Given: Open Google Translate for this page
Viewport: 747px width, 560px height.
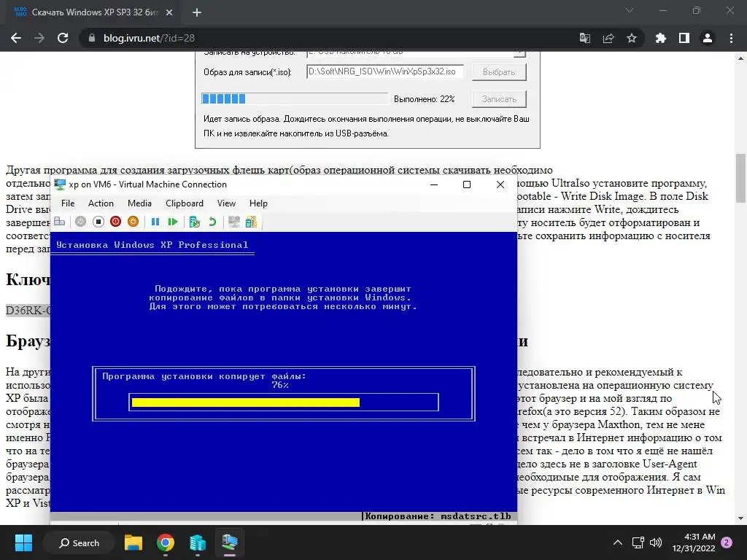Looking at the screenshot, I should (584, 38).
